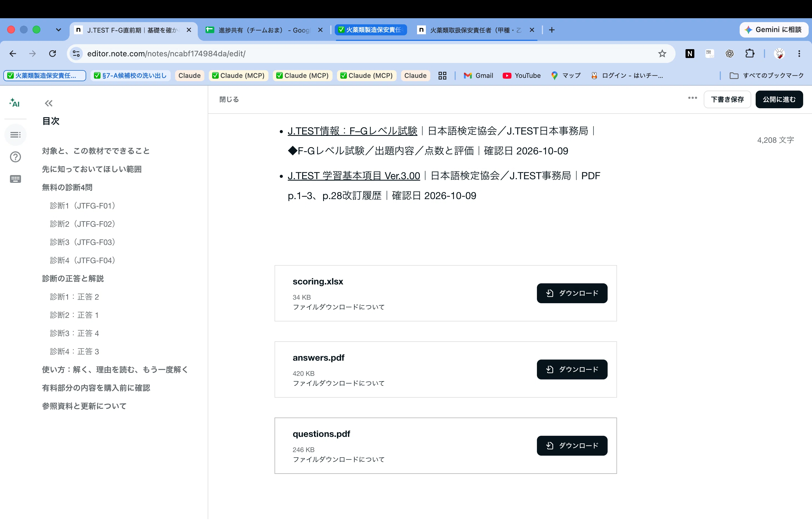Screen dimensions: 812x528
Task: Open the all bookmarks folder
Action: (x=767, y=76)
